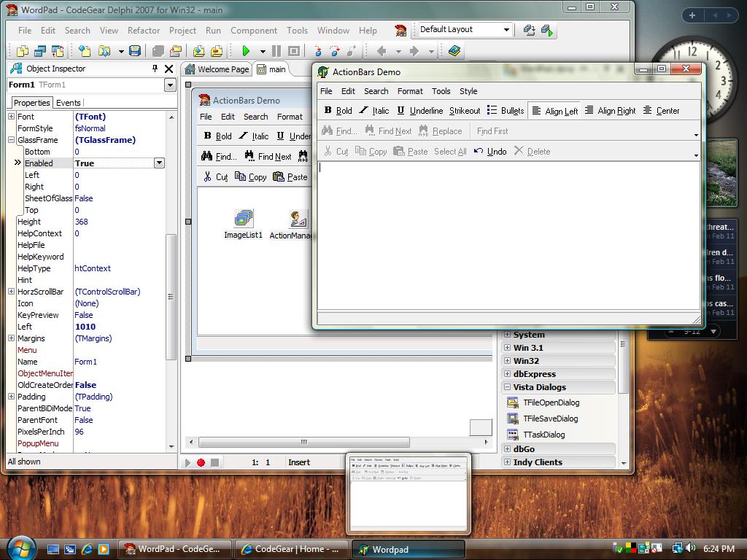Click Center alignment in ActionBars Demo toolbar
The height and width of the screenshot is (560, 747).
click(x=661, y=111)
